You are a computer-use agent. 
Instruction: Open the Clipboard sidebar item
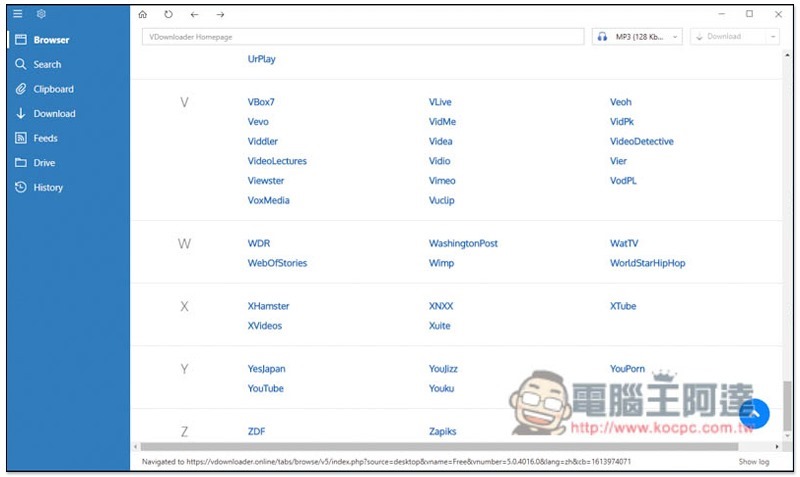point(68,89)
